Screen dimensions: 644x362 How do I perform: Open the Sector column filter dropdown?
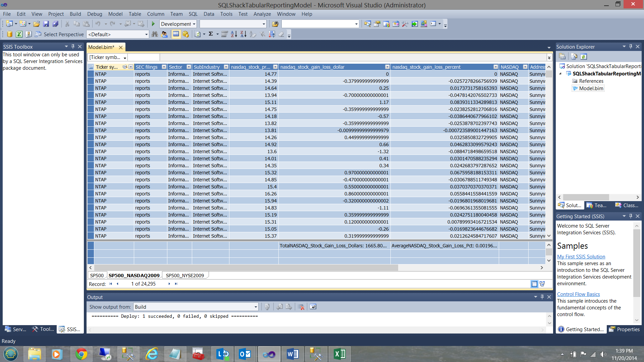point(189,67)
